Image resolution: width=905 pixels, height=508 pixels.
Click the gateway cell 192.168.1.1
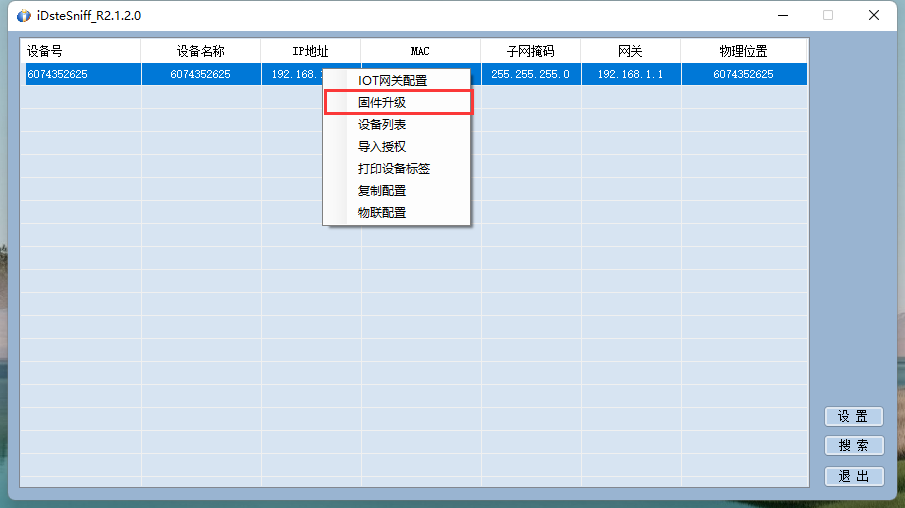pos(630,74)
